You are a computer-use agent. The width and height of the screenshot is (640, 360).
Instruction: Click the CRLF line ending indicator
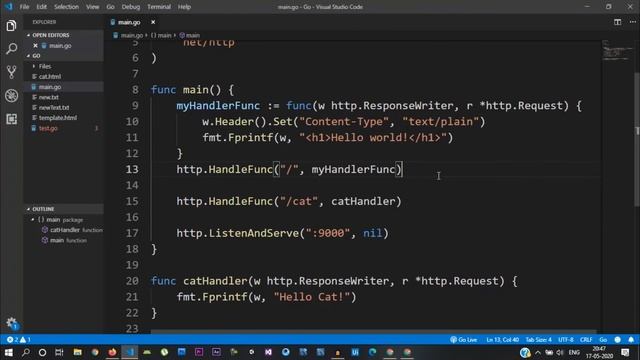(586, 340)
